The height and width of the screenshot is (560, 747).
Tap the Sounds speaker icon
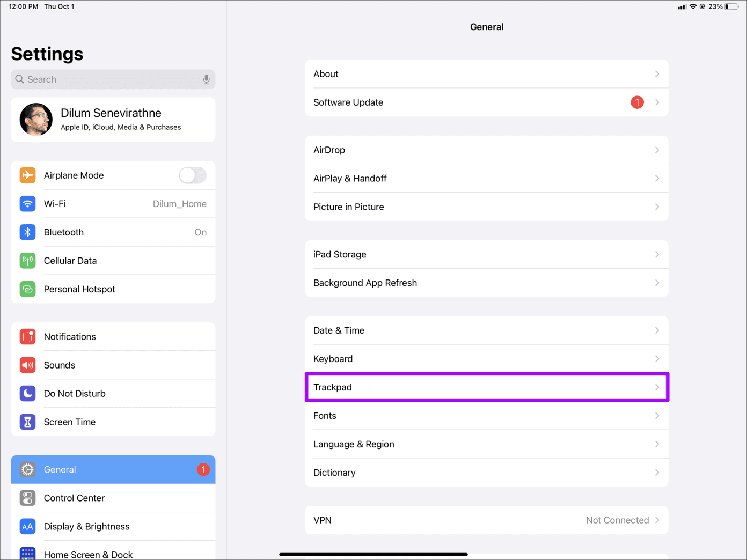pyautogui.click(x=27, y=365)
